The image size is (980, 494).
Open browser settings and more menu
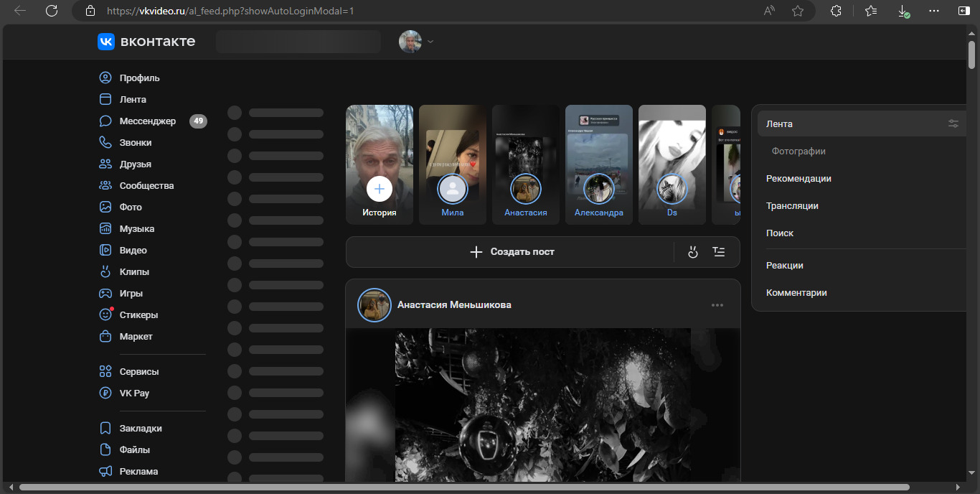(933, 11)
